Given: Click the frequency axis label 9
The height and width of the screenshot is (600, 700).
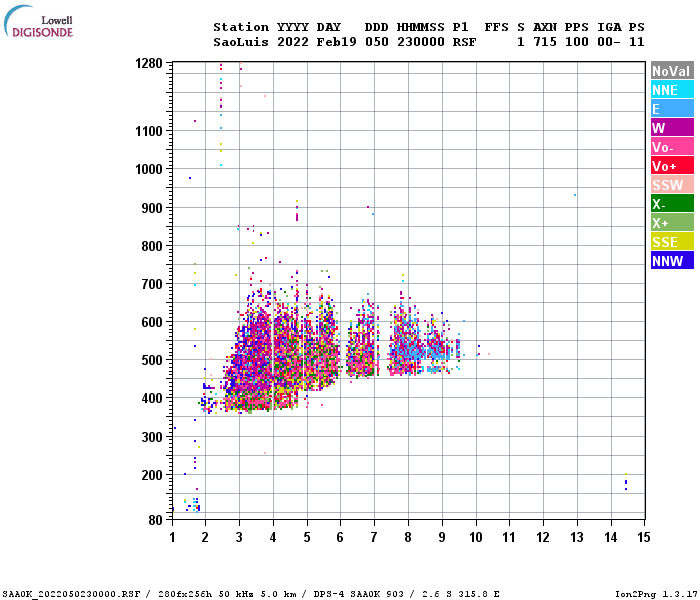Looking at the screenshot, I should click(442, 537).
